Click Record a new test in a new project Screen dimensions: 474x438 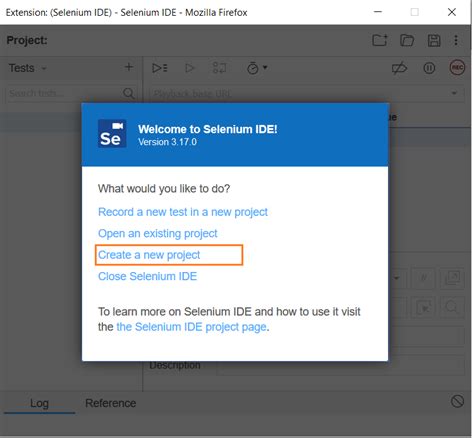[183, 212]
